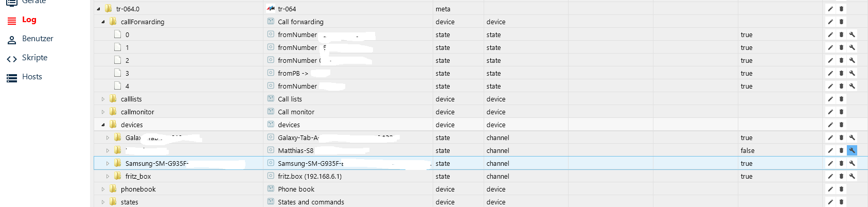Edit the tr-064.0 object with pencil icon
The height and width of the screenshot is (207, 868).
click(830, 9)
